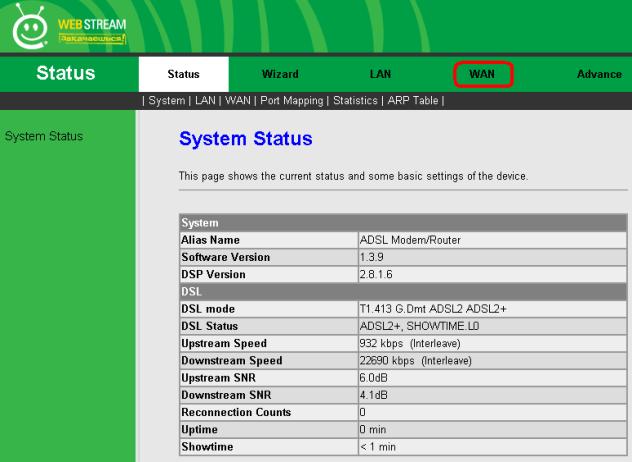Viewport: 632px width, 462px height.
Task: Click the DSL section header row
Action: pos(403,292)
